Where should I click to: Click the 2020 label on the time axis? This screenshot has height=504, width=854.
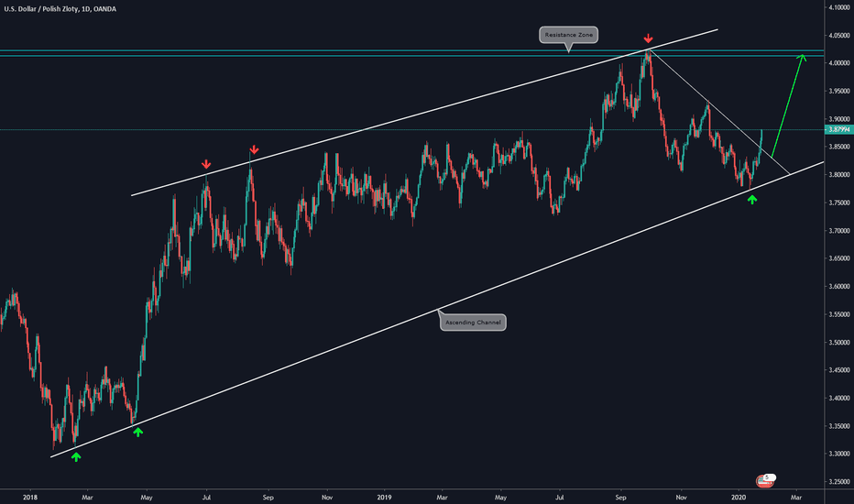coord(739,498)
